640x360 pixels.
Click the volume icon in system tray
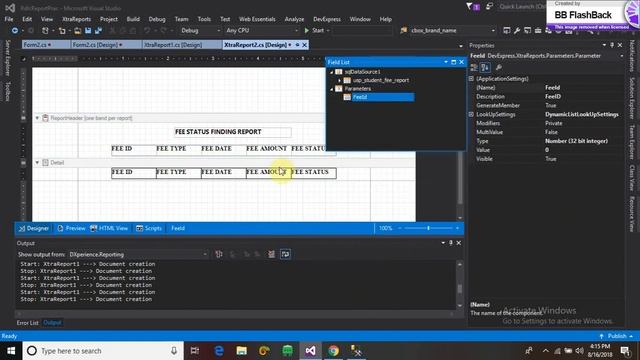[580, 351]
